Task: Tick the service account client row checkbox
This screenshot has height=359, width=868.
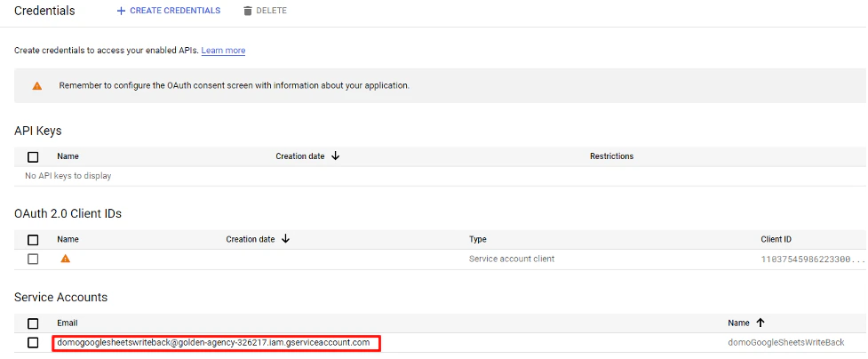Action: pyautogui.click(x=33, y=259)
